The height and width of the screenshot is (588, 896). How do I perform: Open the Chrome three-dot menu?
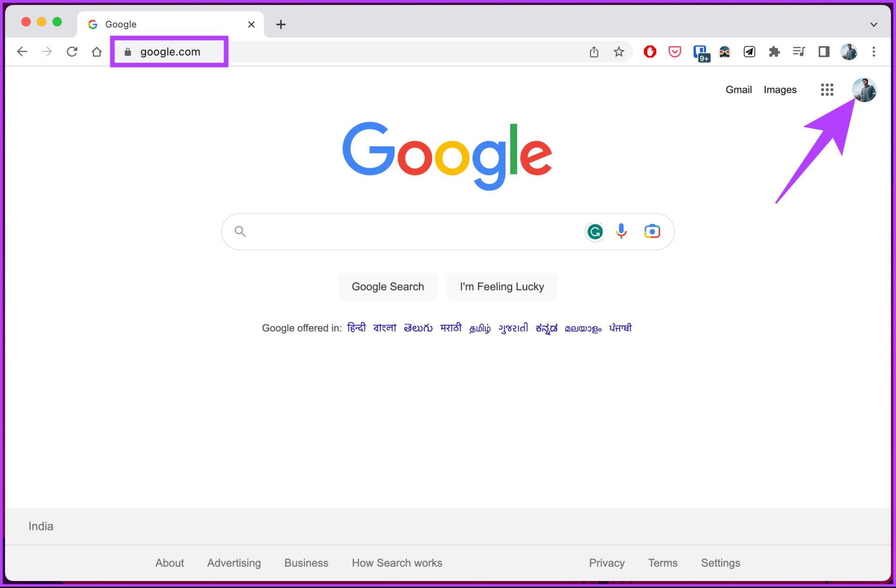coord(874,51)
